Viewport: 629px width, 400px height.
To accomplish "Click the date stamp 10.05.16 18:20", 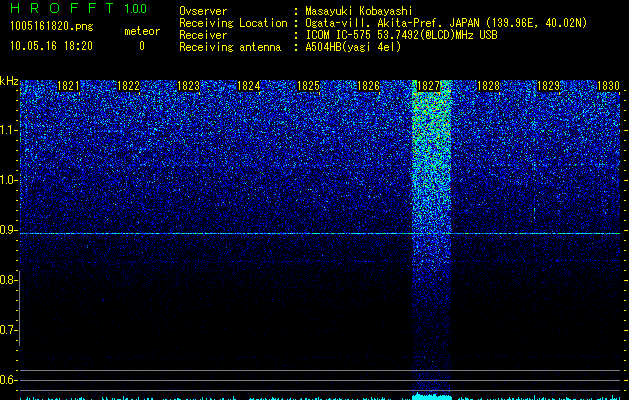I will (x=51, y=46).
